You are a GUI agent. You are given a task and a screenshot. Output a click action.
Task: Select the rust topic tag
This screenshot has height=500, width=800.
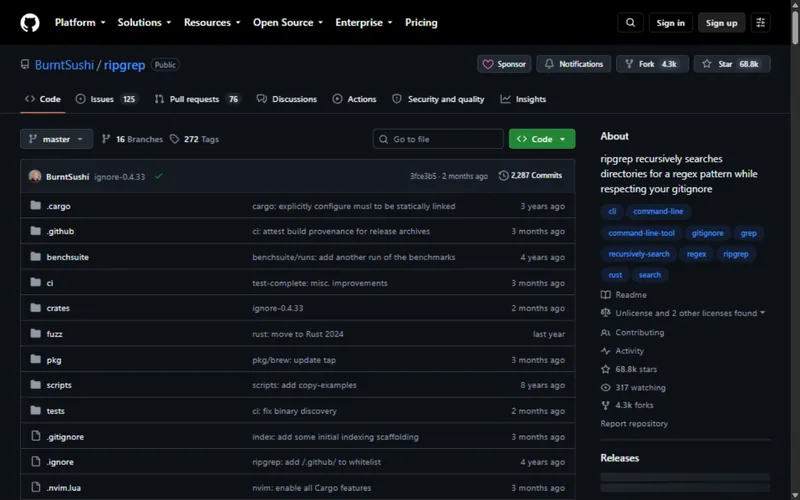point(615,275)
